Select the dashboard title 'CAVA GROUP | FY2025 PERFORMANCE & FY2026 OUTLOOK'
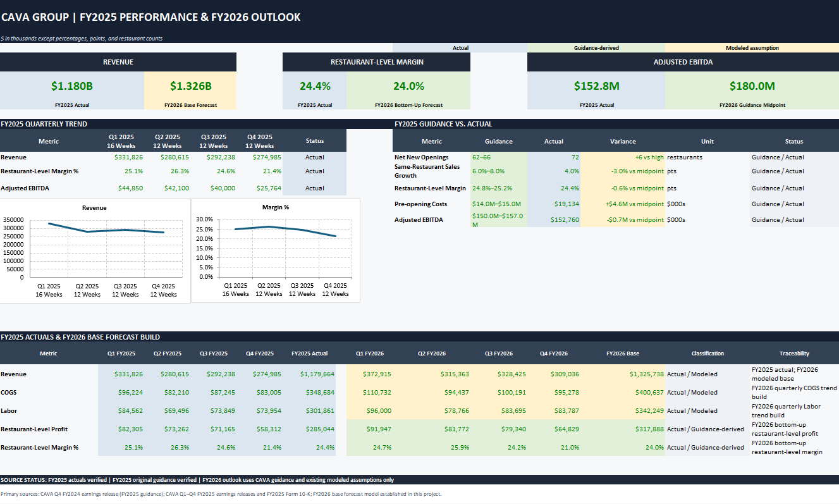The width and height of the screenshot is (839, 504). [151, 17]
